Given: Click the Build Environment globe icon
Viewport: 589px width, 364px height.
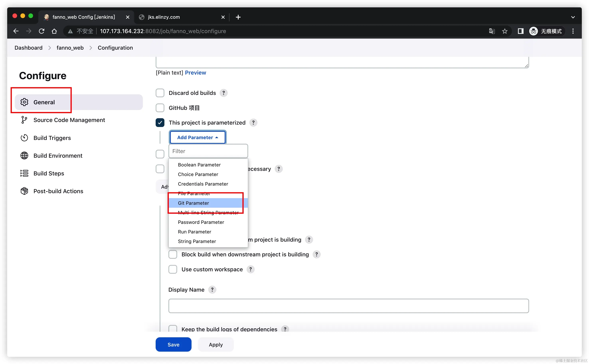Looking at the screenshot, I should point(24,155).
